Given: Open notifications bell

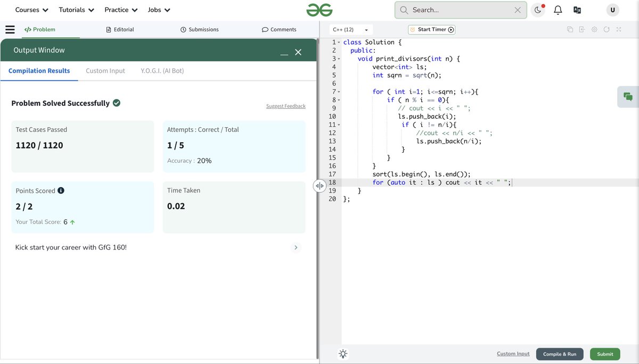Looking at the screenshot, I should pos(558,10).
